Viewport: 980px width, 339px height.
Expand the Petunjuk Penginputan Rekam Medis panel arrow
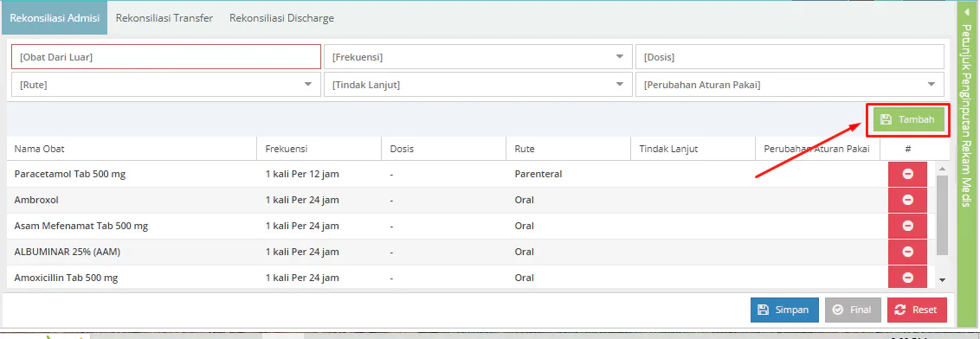click(x=966, y=12)
